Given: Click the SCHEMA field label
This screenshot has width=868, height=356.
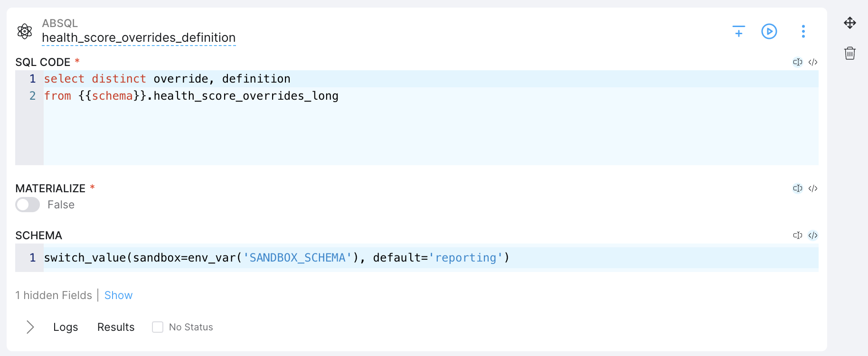Looking at the screenshot, I should (x=38, y=235).
